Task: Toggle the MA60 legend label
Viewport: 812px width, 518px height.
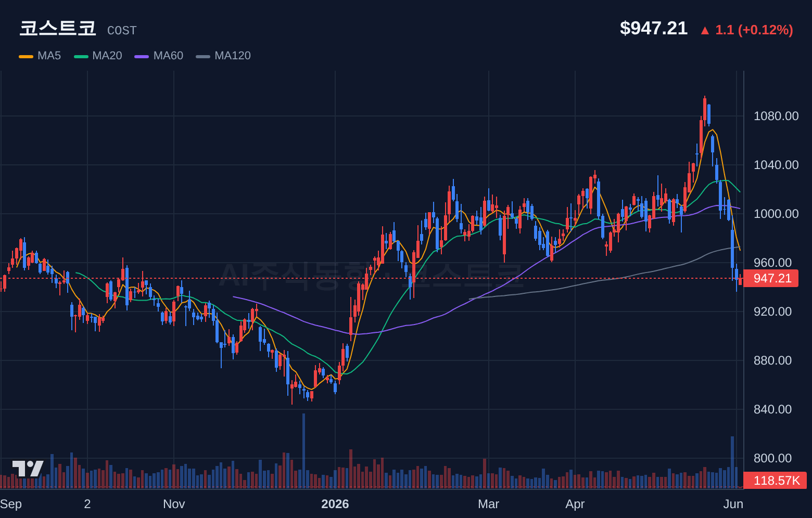Action: click(168, 56)
